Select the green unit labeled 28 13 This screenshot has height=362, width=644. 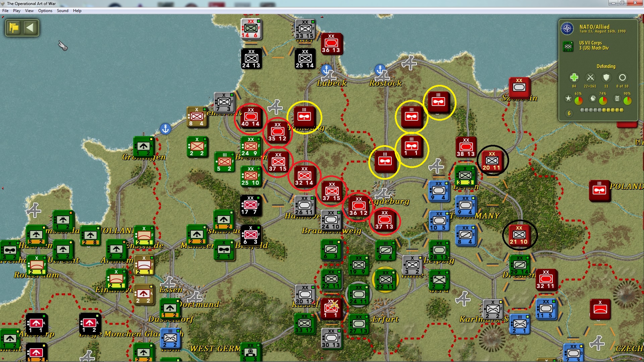tap(439, 250)
